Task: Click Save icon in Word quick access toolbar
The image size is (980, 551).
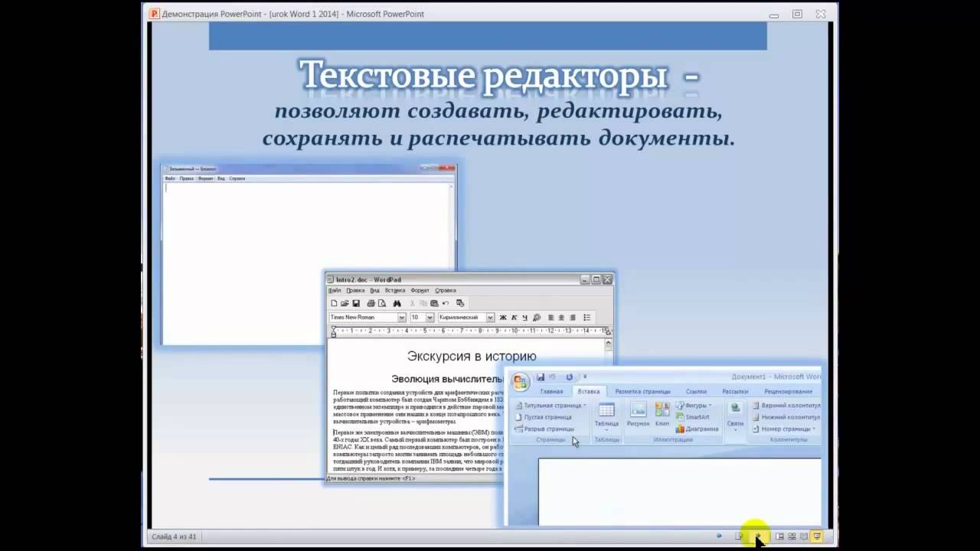Action: click(x=541, y=377)
